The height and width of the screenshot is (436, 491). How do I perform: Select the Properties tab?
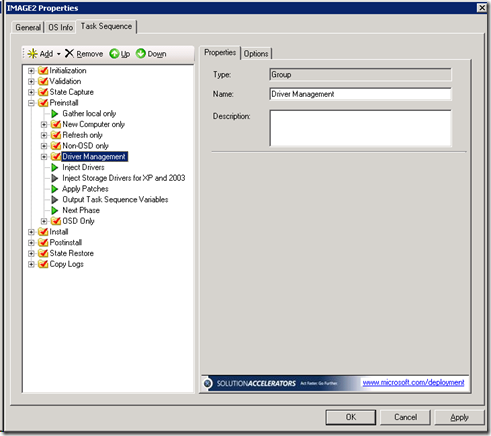click(x=220, y=53)
